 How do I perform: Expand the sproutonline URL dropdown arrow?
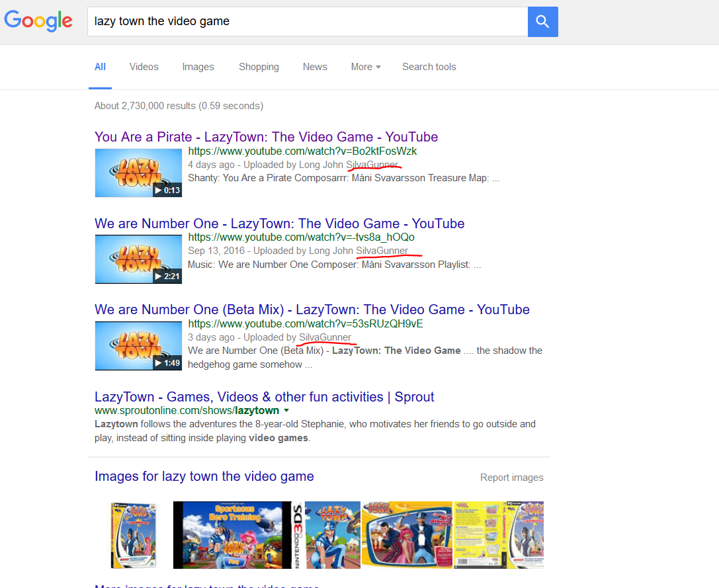tap(286, 411)
